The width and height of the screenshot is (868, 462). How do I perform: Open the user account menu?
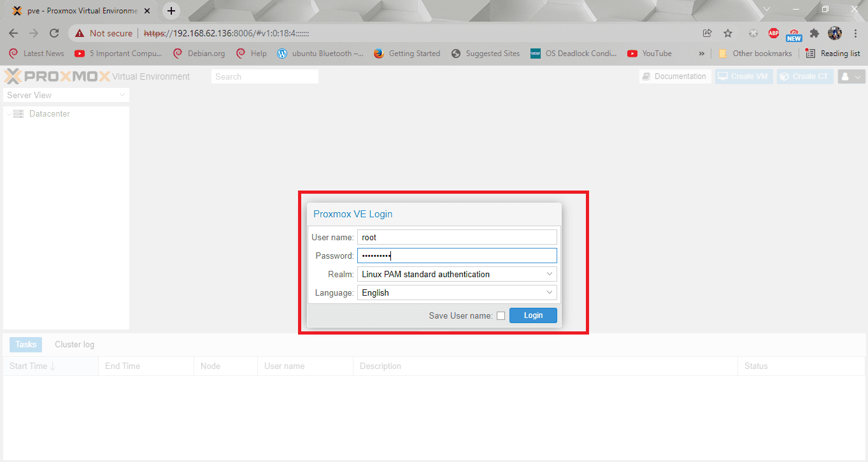851,76
